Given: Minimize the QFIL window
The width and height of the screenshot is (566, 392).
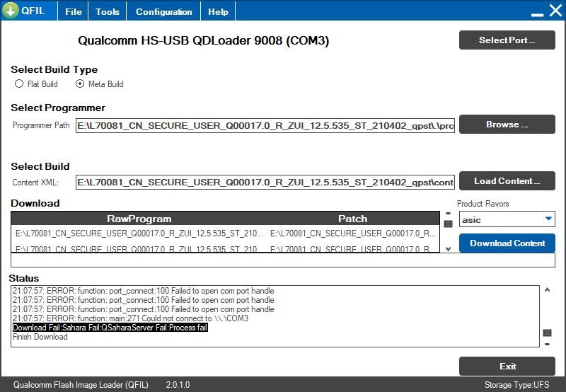Looking at the screenshot, I should point(537,14).
